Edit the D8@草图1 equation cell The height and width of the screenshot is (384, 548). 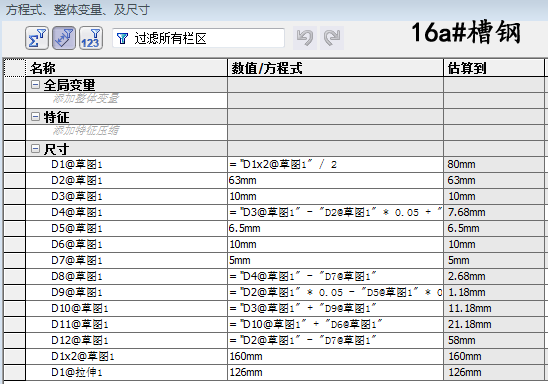point(336,276)
